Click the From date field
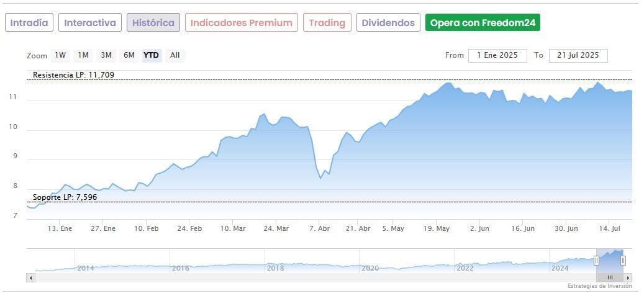644x296 pixels. coord(497,55)
